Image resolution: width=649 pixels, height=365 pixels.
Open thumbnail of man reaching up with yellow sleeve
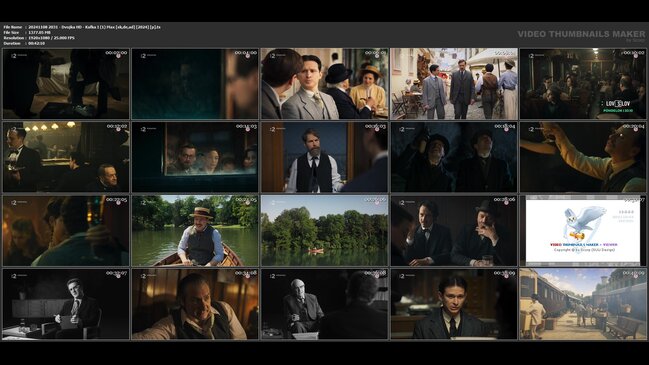point(583,157)
